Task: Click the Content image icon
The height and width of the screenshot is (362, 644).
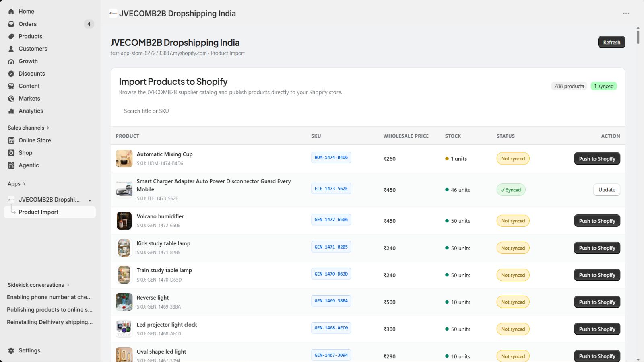Action: coord(11,86)
